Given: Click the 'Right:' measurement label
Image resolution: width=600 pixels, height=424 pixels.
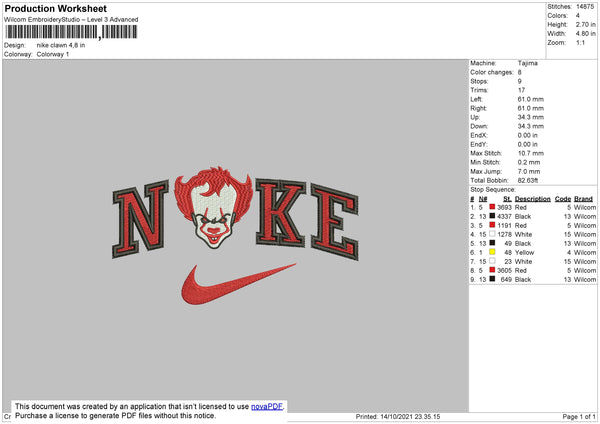Looking at the screenshot, I should pos(478,108).
